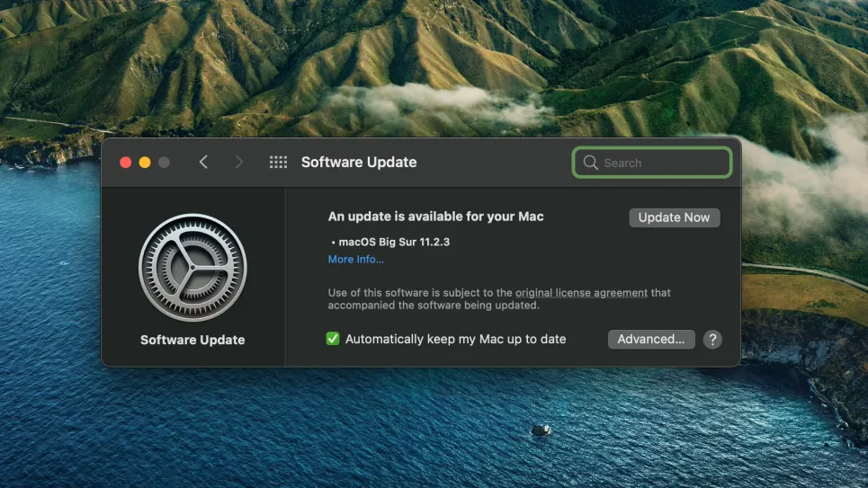Close the window with the red button
This screenshot has width=868, height=488.
point(126,163)
